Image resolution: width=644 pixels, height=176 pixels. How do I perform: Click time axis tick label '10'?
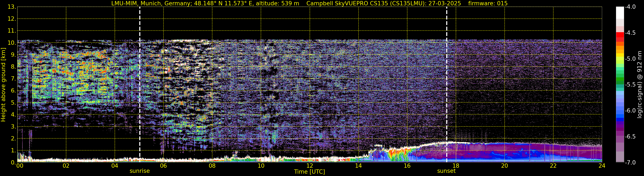pyautogui.click(x=261, y=166)
